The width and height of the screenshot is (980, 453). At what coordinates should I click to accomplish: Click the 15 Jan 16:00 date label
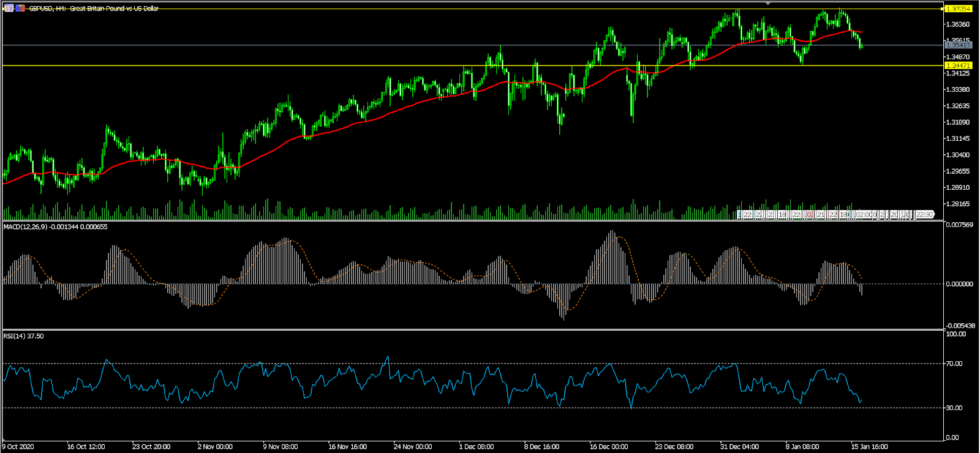click(869, 446)
